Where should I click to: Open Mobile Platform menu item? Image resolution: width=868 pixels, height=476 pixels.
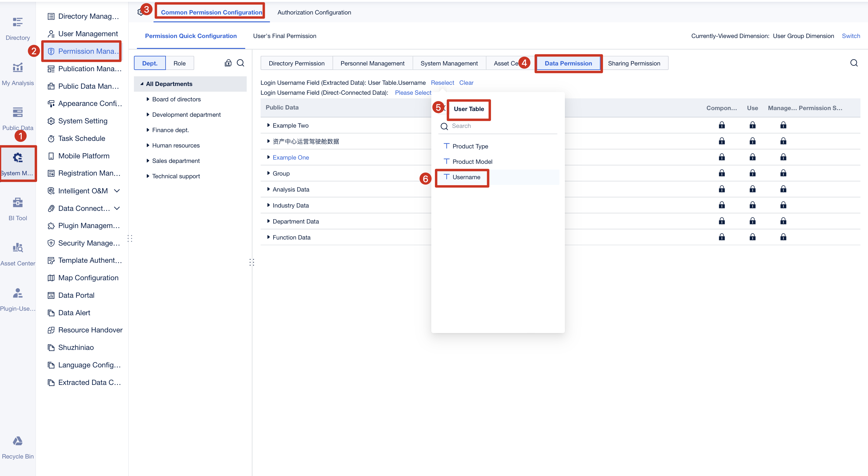[78, 156]
